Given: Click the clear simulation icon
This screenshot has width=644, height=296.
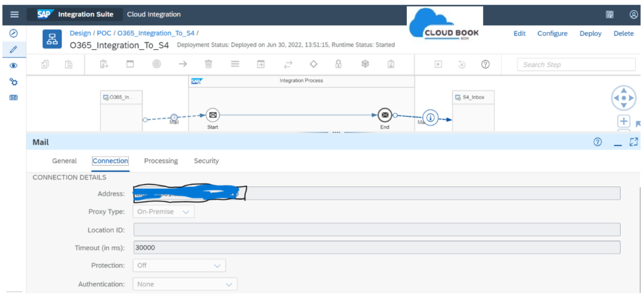Looking at the screenshot, I should pos(462,64).
